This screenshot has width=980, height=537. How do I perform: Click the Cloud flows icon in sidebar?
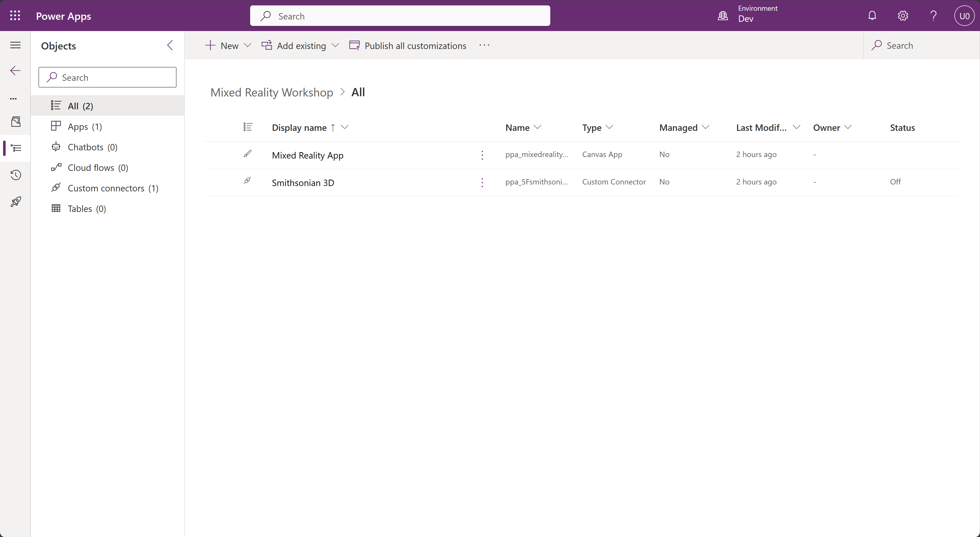coord(56,167)
